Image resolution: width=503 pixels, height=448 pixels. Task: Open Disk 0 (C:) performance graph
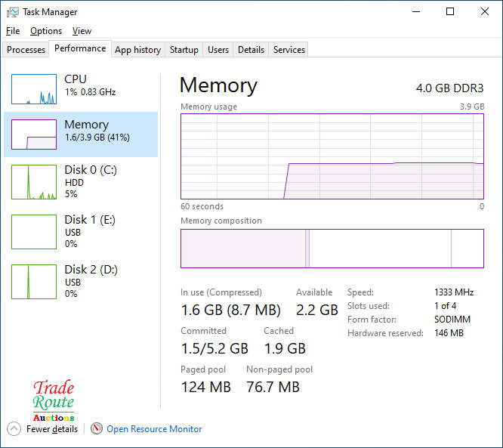tap(34, 182)
